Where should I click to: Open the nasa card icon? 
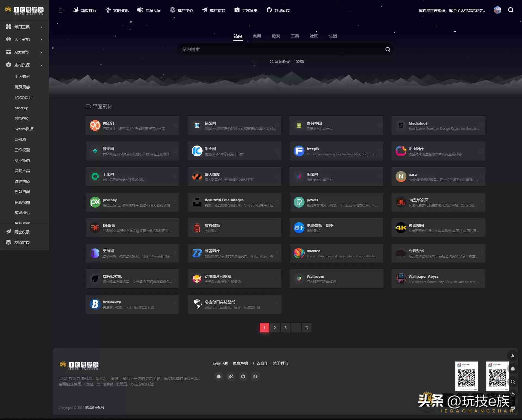[x=401, y=177]
